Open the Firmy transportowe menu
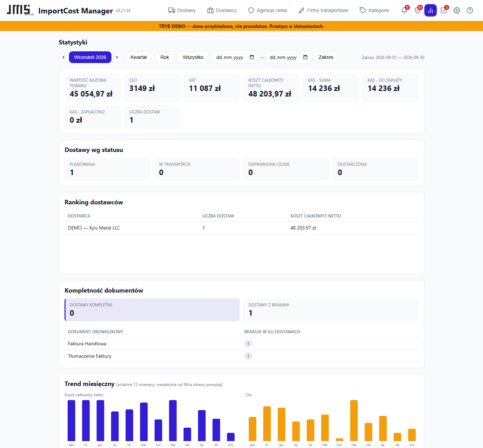 point(323,10)
